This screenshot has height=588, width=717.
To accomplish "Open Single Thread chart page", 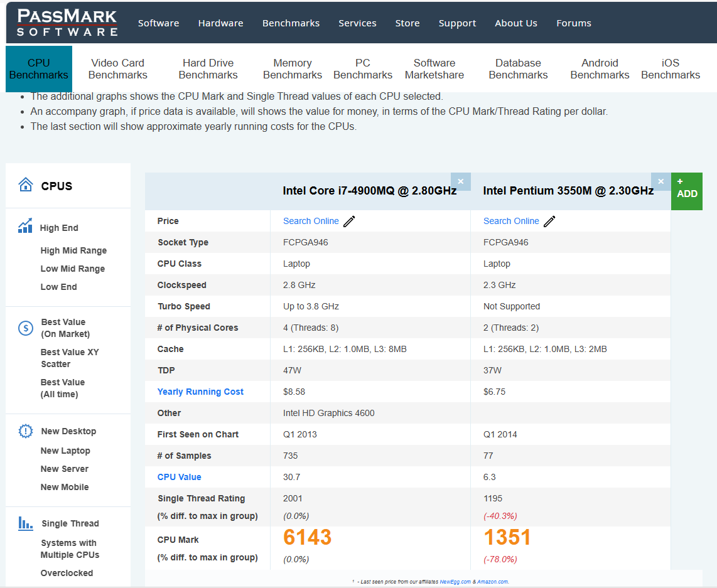I will tap(70, 523).
